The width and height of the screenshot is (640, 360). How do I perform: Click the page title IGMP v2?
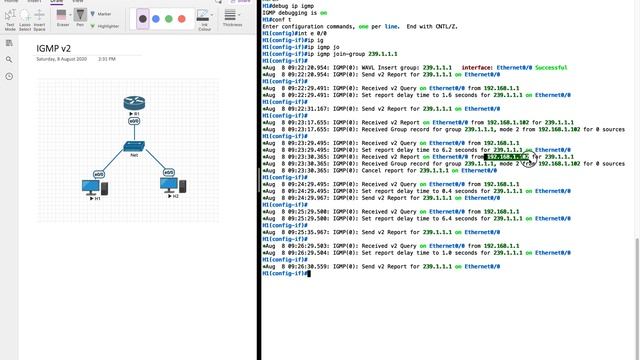point(53,48)
